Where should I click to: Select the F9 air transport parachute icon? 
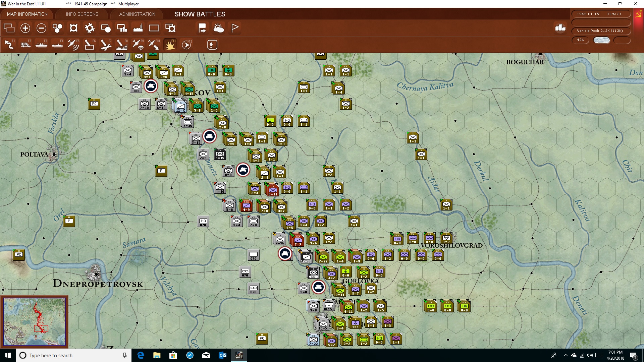pos(138,45)
